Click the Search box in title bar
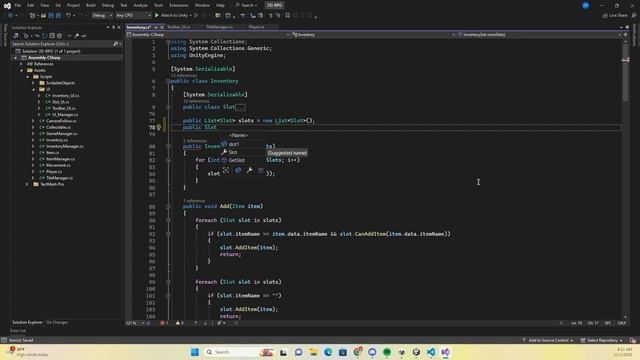 click(x=247, y=5)
